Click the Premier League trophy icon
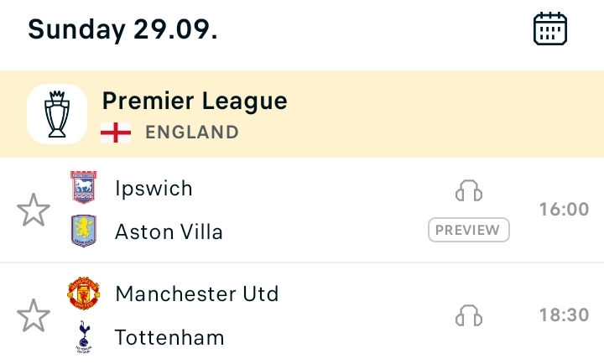The image size is (604, 364). pyautogui.click(x=57, y=114)
